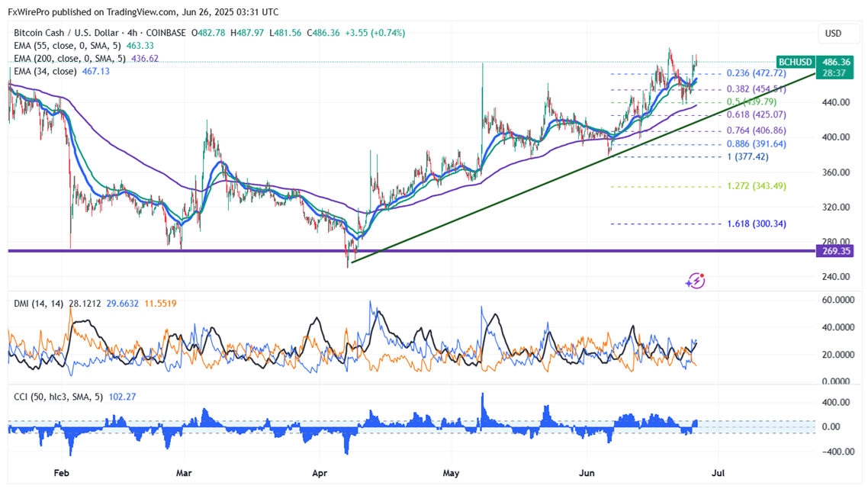
Task: Click the 1.272 (343.49) Fibonacci level label
Action: coord(756,185)
